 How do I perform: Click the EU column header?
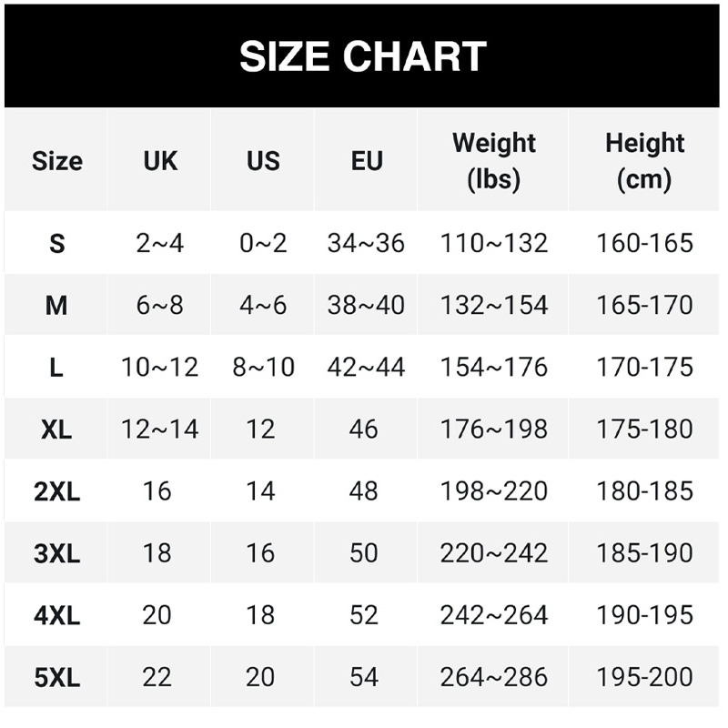pyautogui.click(x=366, y=161)
